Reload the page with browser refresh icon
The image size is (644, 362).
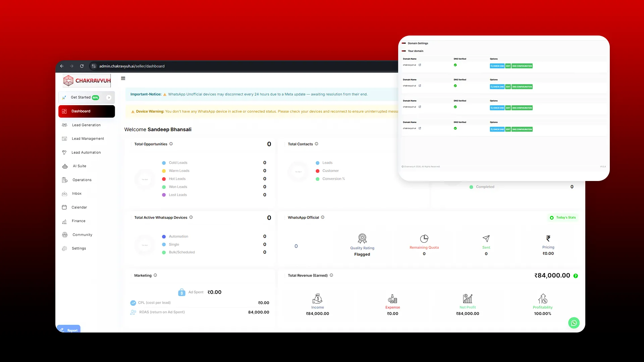tap(82, 66)
